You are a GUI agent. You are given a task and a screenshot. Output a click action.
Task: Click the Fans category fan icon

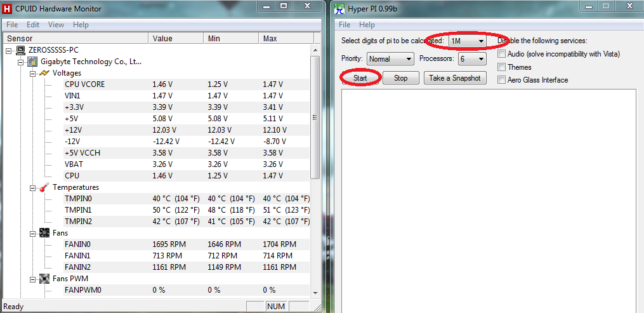[x=44, y=233]
